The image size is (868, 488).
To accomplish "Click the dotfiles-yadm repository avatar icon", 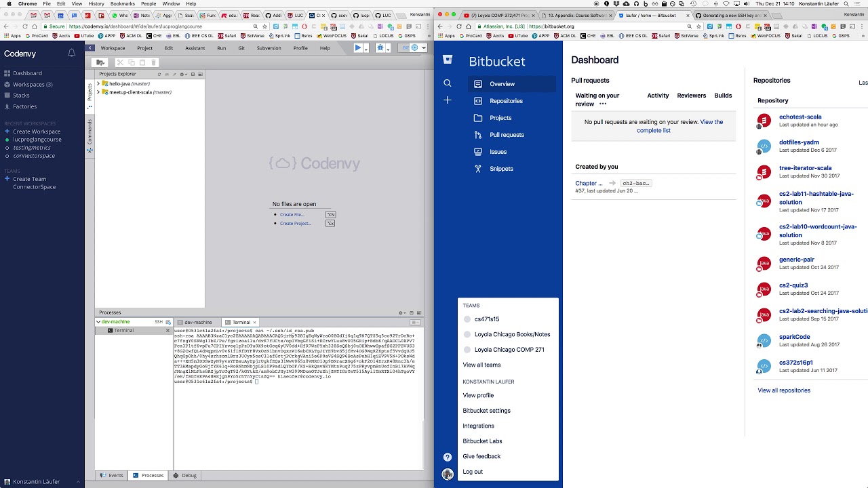I will click(x=764, y=146).
